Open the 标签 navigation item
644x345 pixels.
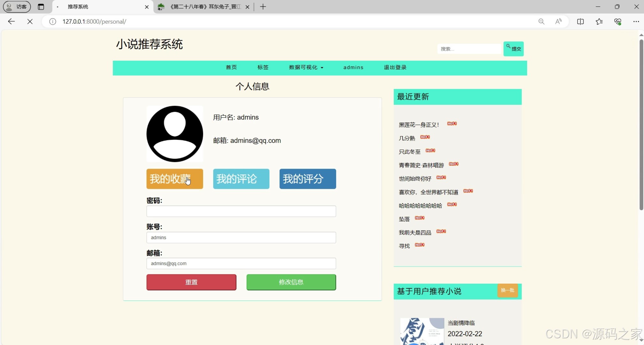263,67
